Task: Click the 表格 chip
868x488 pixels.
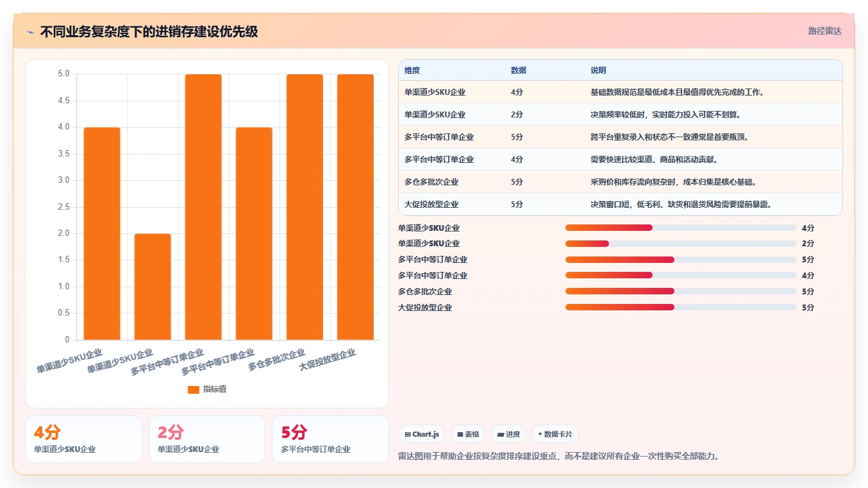Action: point(468,434)
